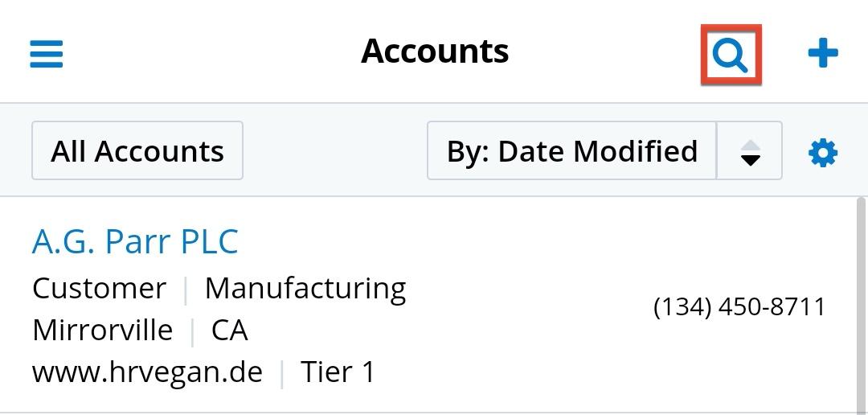Open list settings via the gear icon

tap(822, 152)
